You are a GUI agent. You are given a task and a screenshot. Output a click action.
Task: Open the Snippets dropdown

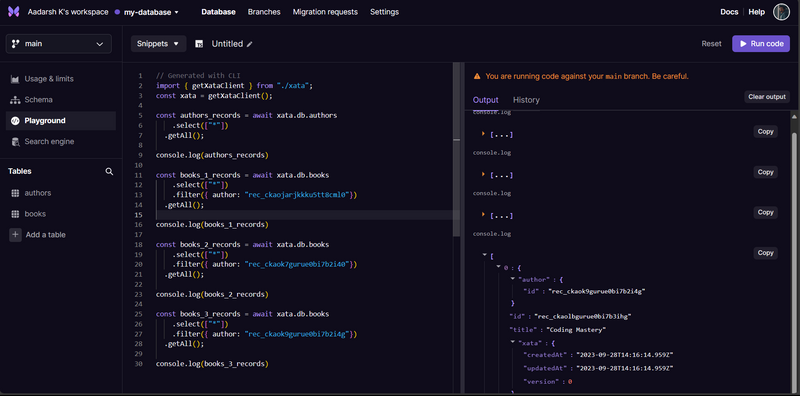pos(159,44)
